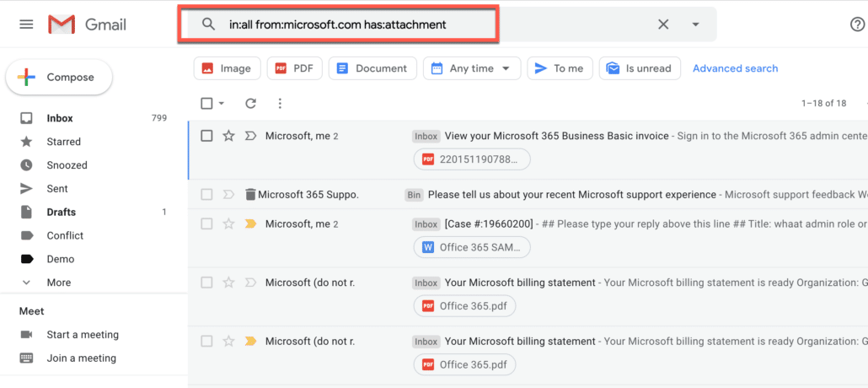This screenshot has width=868, height=388.
Task: Open the Sent folder
Action: coord(57,188)
